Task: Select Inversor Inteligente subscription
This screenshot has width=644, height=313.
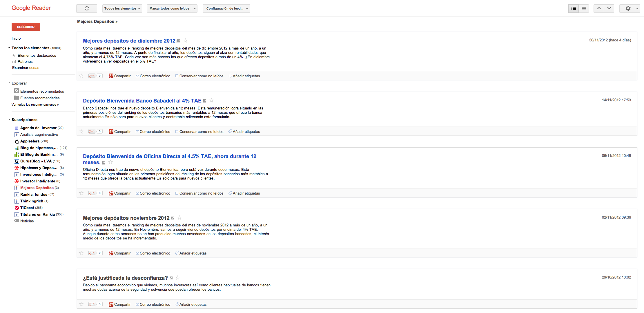Action: [37, 181]
